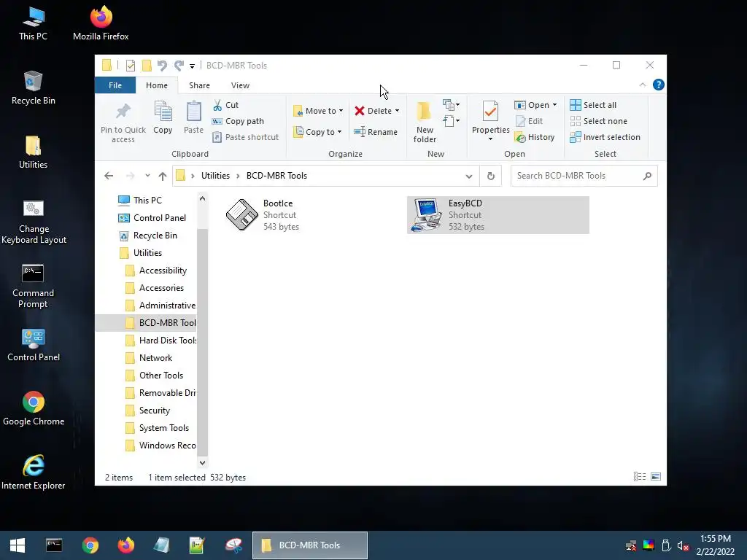The image size is (747, 560).
Task: Switch to Large icons view in the status bar
Action: coord(656,477)
